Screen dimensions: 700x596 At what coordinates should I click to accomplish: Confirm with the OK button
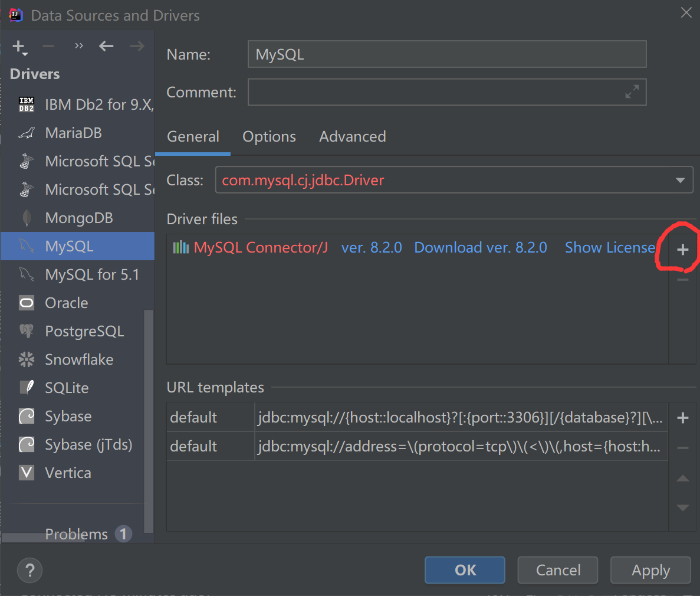click(465, 570)
